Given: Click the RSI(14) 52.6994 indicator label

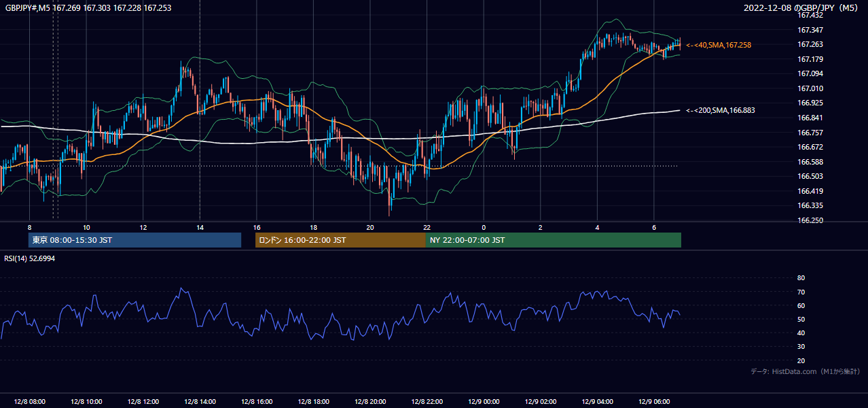Looking at the screenshot, I should pyautogui.click(x=30, y=258).
